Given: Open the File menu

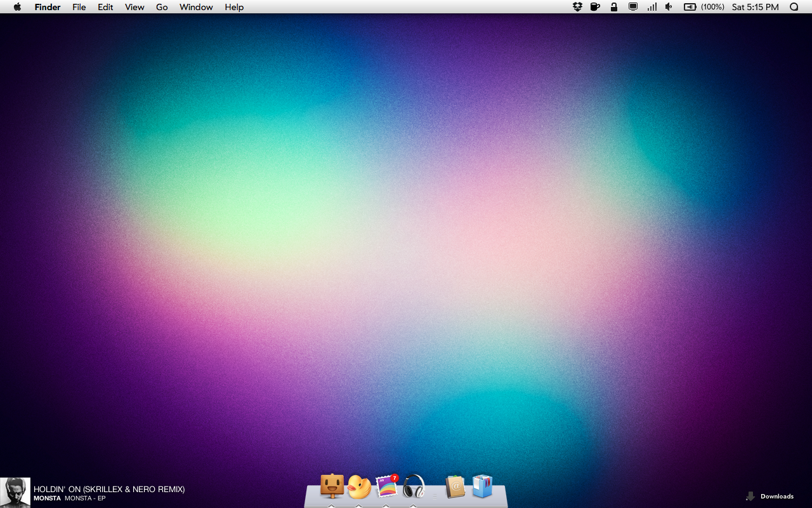Looking at the screenshot, I should coord(79,7).
